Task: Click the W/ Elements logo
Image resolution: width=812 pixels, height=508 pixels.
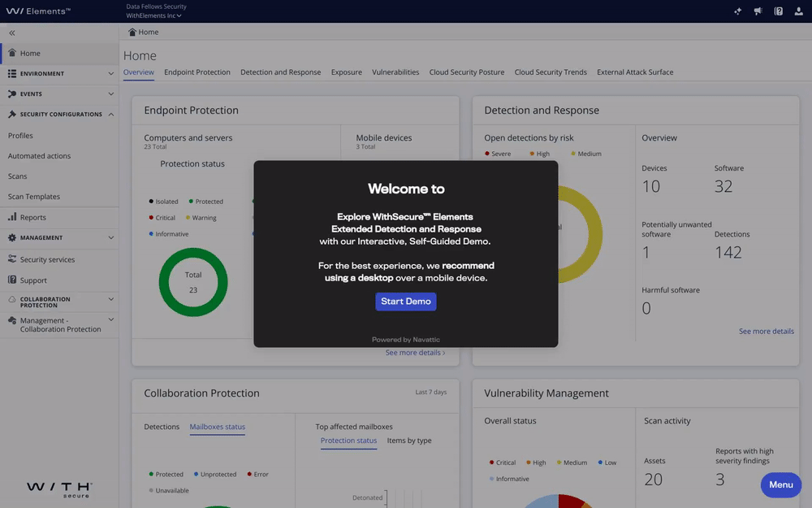Action: click(x=38, y=11)
